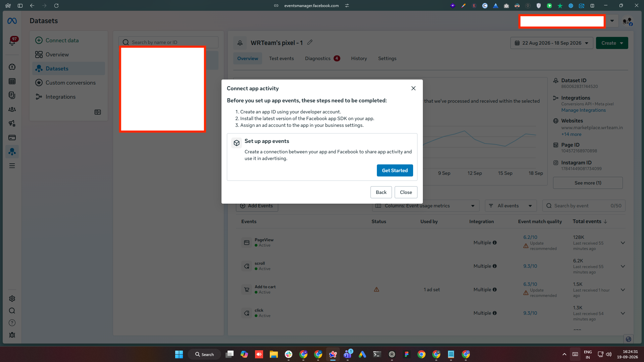Sort by Total events column header

[x=590, y=221]
